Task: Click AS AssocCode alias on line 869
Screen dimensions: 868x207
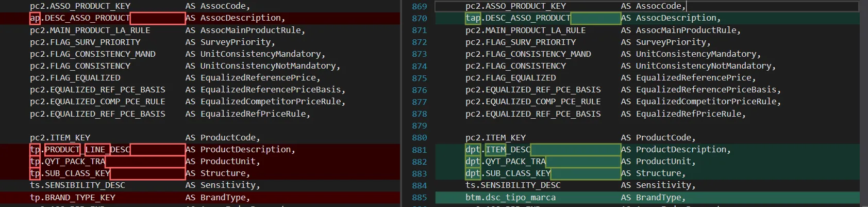Action: (653, 6)
